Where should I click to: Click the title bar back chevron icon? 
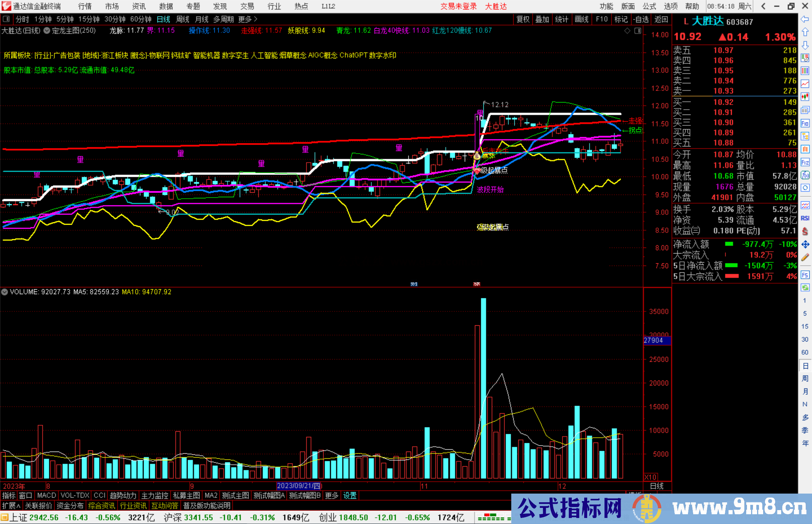coord(763,6)
